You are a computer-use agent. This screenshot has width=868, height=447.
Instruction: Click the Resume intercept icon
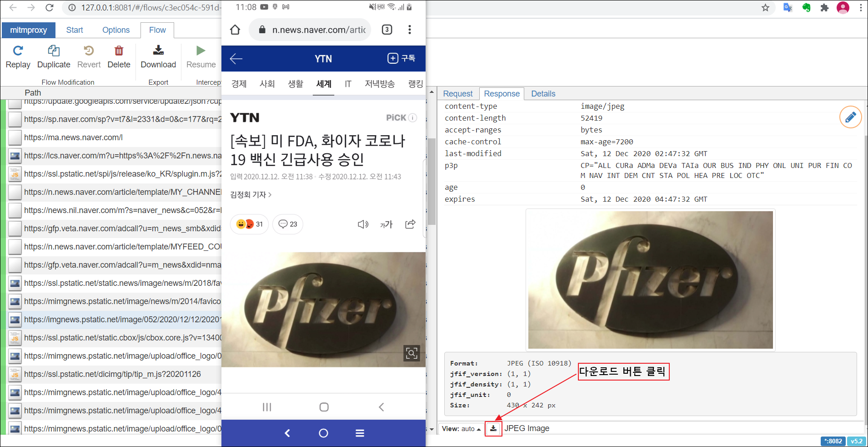201,51
